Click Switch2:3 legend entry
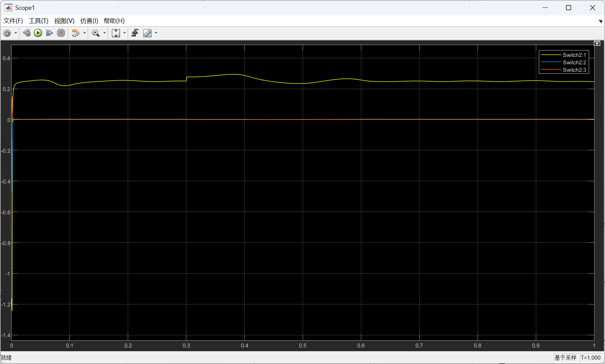605x364 pixels. (x=564, y=70)
